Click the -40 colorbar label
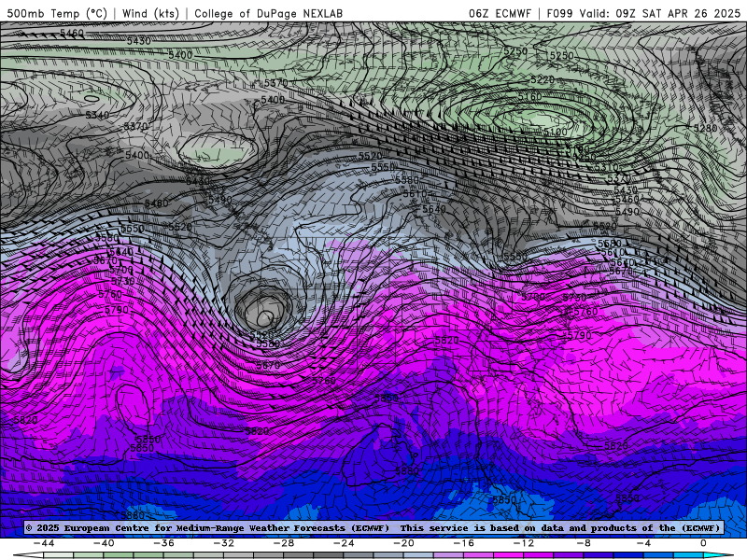Screen dimensions: 747x560 pos(104,543)
